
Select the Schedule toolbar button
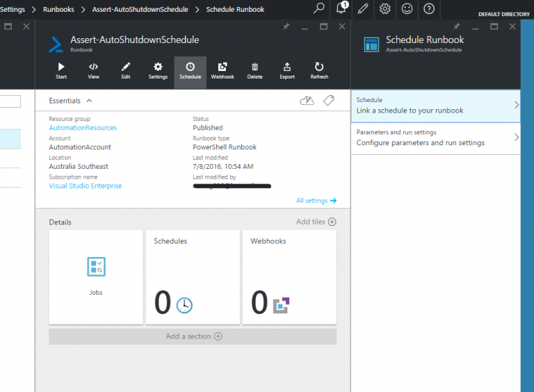click(x=191, y=72)
